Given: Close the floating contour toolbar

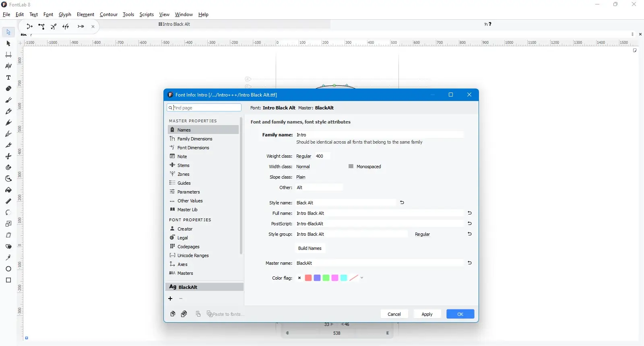Looking at the screenshot, I should tap(93, 27).
